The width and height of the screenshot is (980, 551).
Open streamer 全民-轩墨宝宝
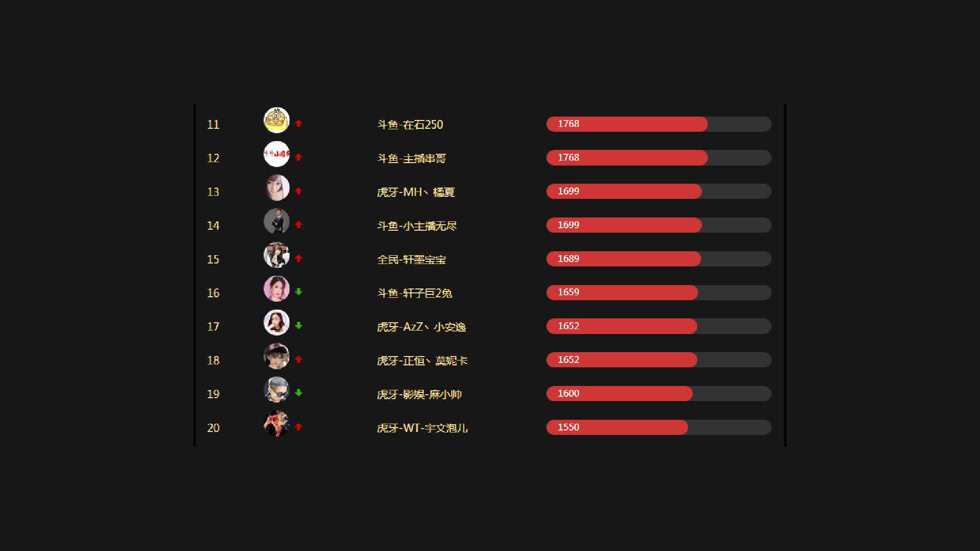coord(412,260)
